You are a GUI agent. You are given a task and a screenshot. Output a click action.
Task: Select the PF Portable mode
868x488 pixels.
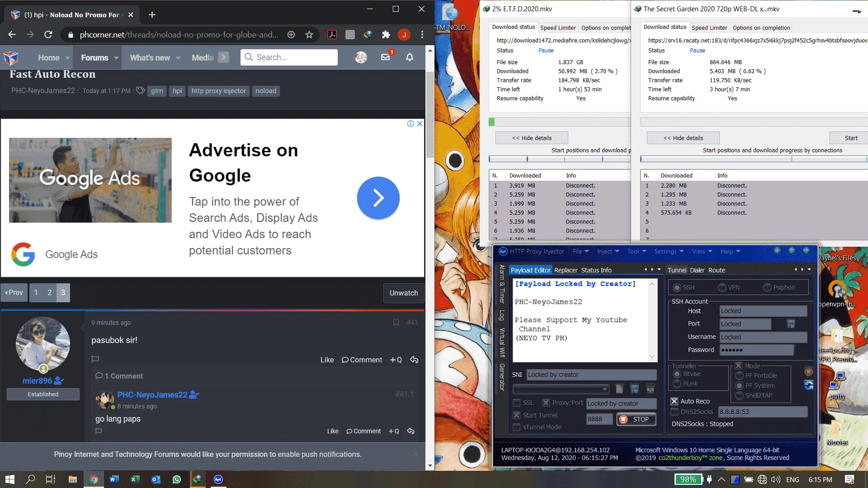tap(740, 375)
